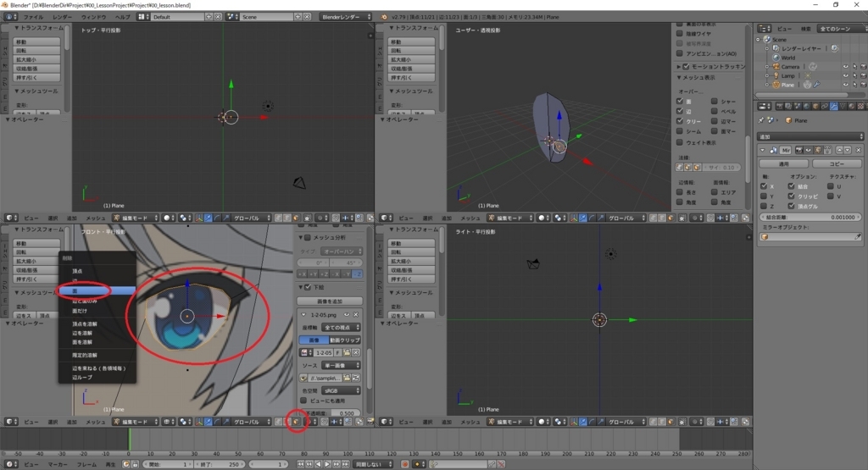
Task: Toggle Mirror X axis checkbox
Action: (x=764, y=186)
